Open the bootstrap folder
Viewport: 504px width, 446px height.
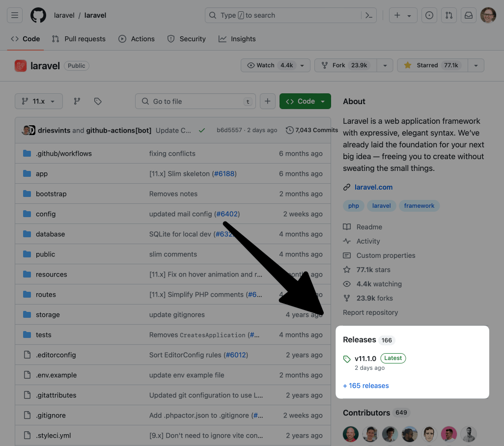click(51, 194)
